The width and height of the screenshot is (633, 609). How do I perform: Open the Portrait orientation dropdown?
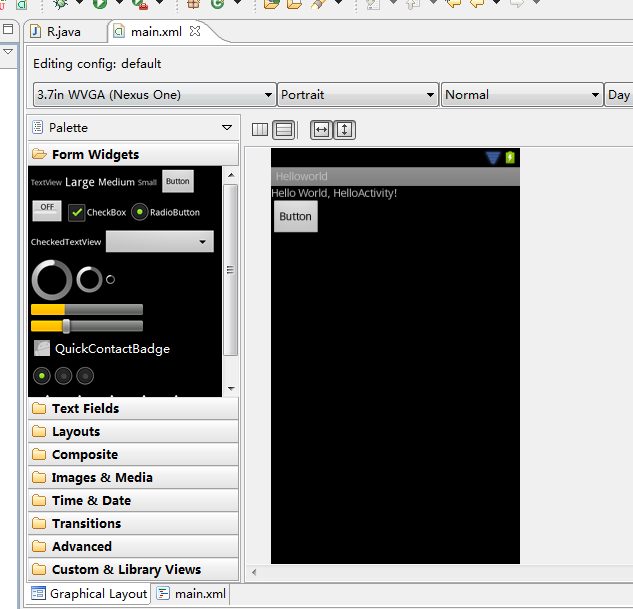358,95
